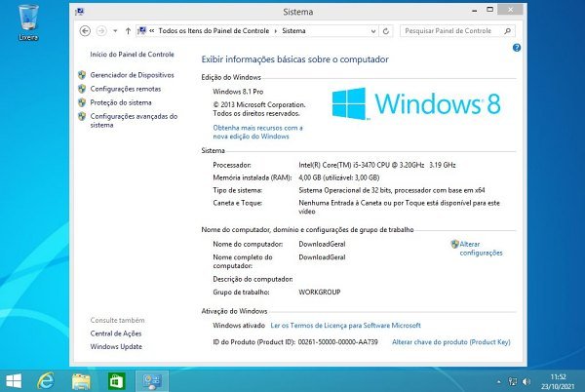The image size is (585, 392).
Task: Click shield icon beside Configurações avançadas
Action: point(82,116)
